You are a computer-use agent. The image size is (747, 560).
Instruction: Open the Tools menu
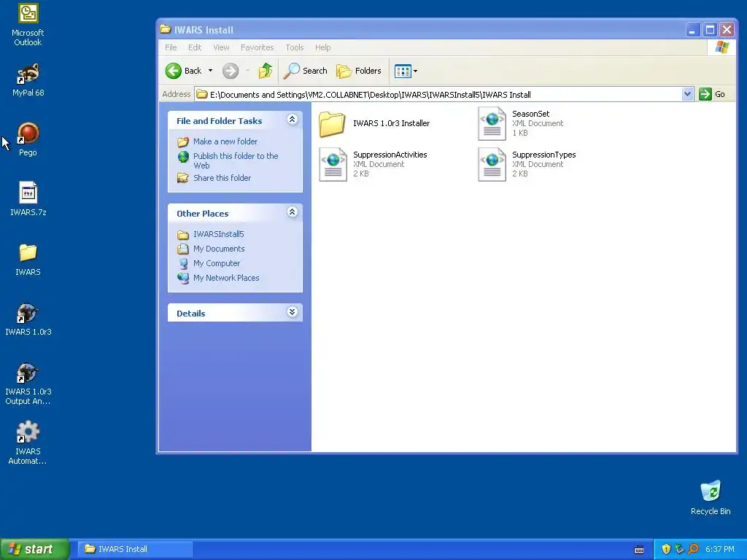pyautogui.click(x=295, y=47)
